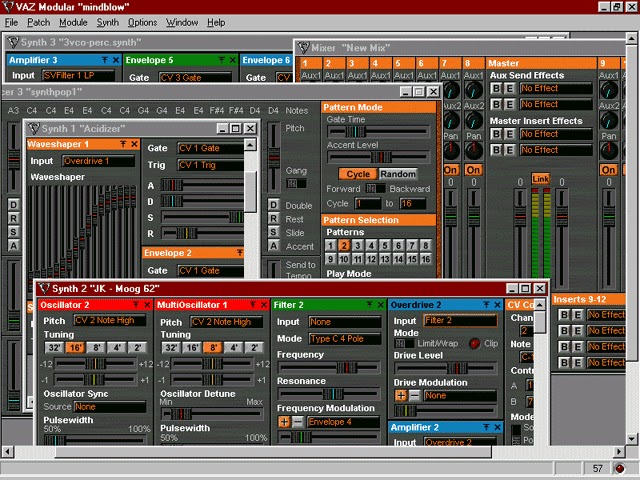Toggle channel 8 On button in Mixer
This screenshot has height=480, width=640.
(473, 170)
